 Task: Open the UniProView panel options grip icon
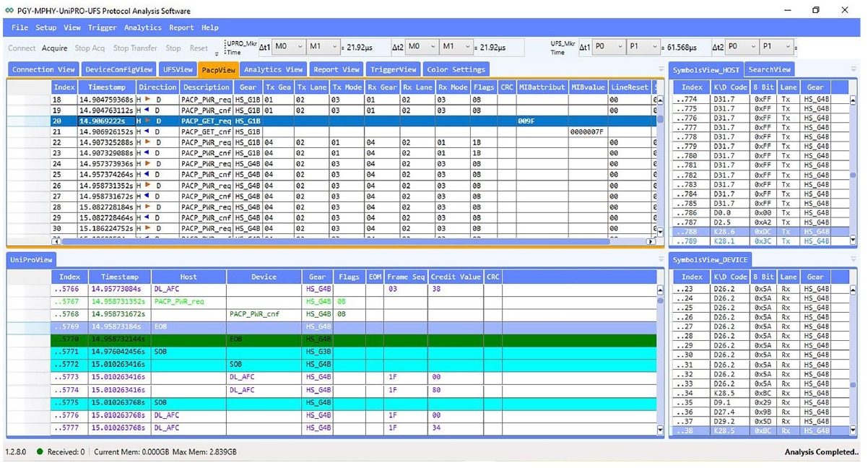coord(661,259)
